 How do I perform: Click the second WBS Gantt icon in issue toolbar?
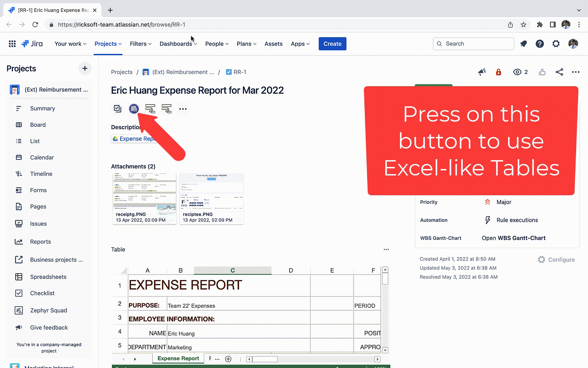[x=166, y=109]
